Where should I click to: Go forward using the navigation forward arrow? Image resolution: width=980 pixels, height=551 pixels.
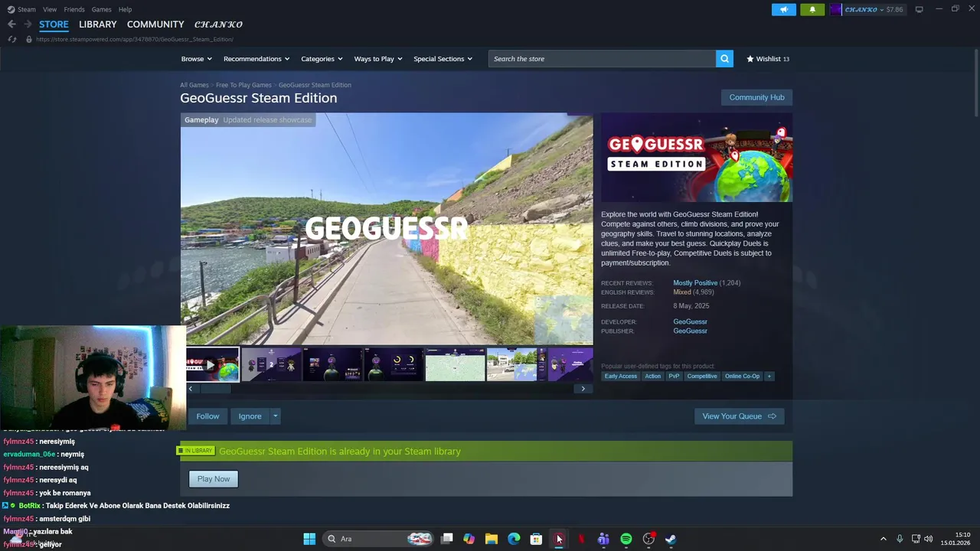click(28, 24)
